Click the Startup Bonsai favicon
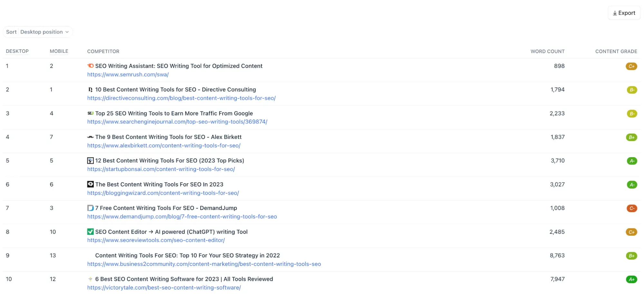Screen dimensions: 644x294 91,161
